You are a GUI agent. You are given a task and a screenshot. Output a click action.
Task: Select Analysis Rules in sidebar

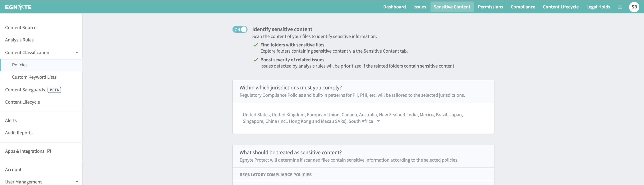pyautogui.click(x=19, y=40)
